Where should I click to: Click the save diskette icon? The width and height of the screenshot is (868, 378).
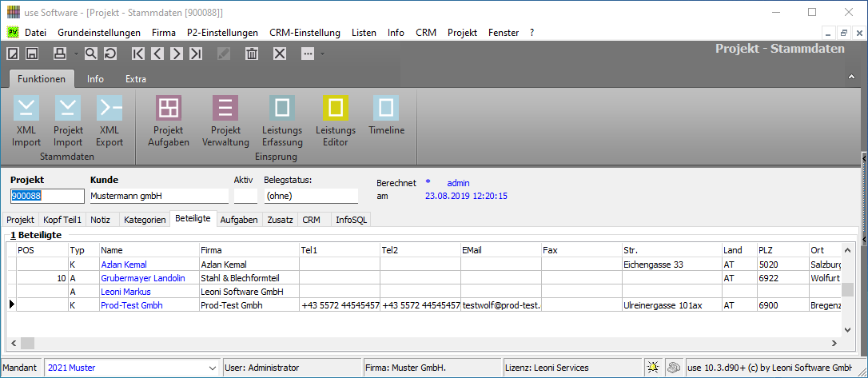tap(32, 54)
